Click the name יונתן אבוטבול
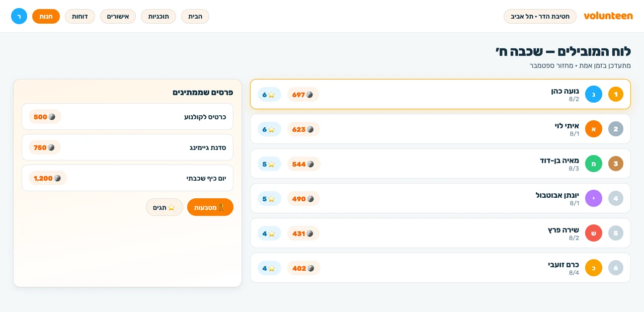Image resolution: width=644 pixels, height=312 pixels. click(557, 195)
